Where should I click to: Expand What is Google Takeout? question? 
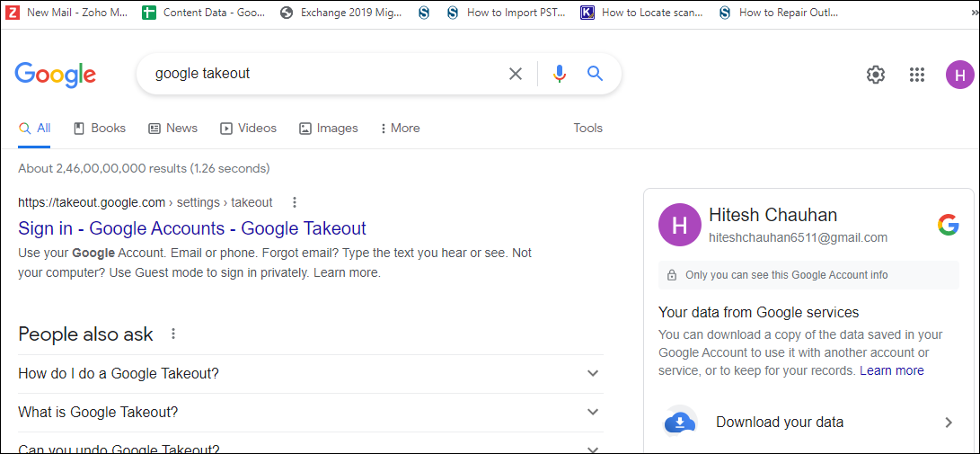[x=311, y=413]
